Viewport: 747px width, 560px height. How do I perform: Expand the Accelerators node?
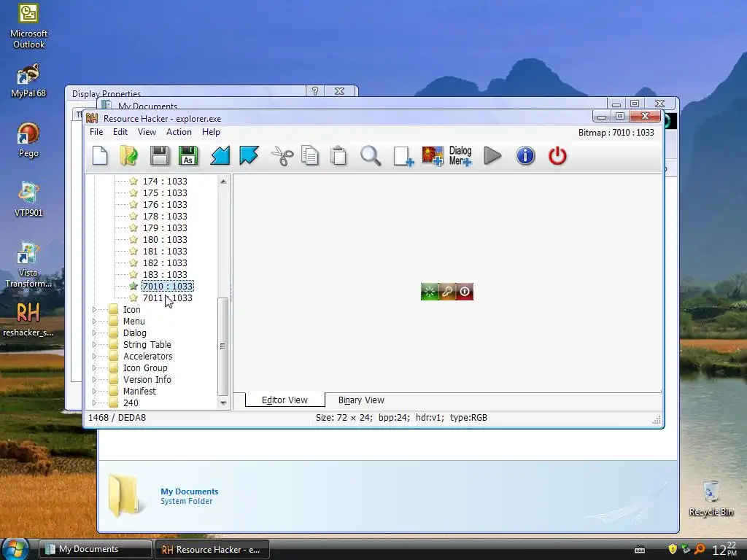click(94, 356)
